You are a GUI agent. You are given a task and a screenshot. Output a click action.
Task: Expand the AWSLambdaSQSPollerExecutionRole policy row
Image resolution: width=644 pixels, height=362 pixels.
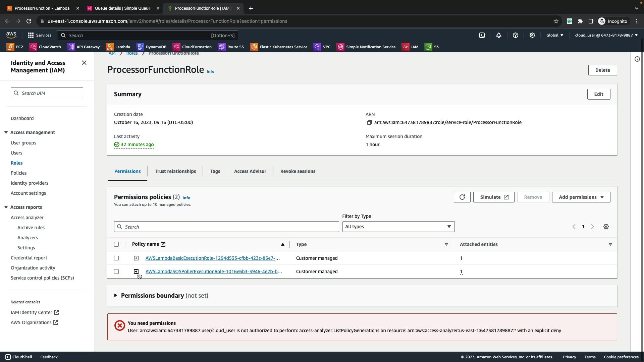(x=136, y=271)
